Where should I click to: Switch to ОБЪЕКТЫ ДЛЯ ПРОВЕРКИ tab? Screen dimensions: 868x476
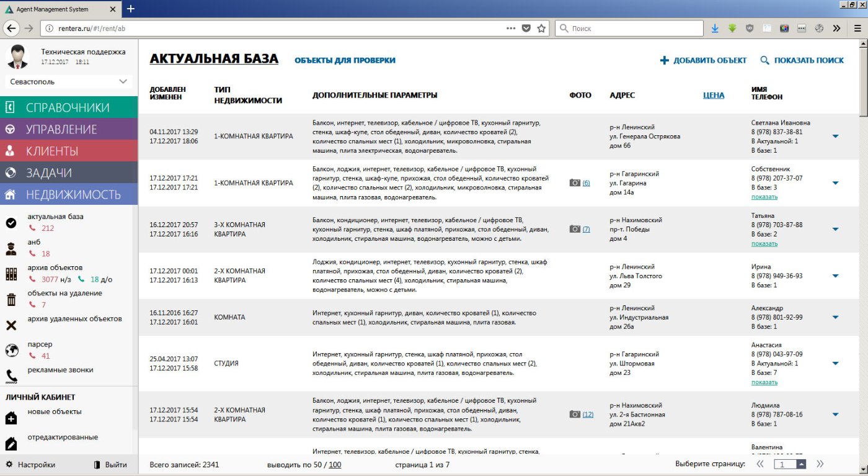click(x=345, y=60)
